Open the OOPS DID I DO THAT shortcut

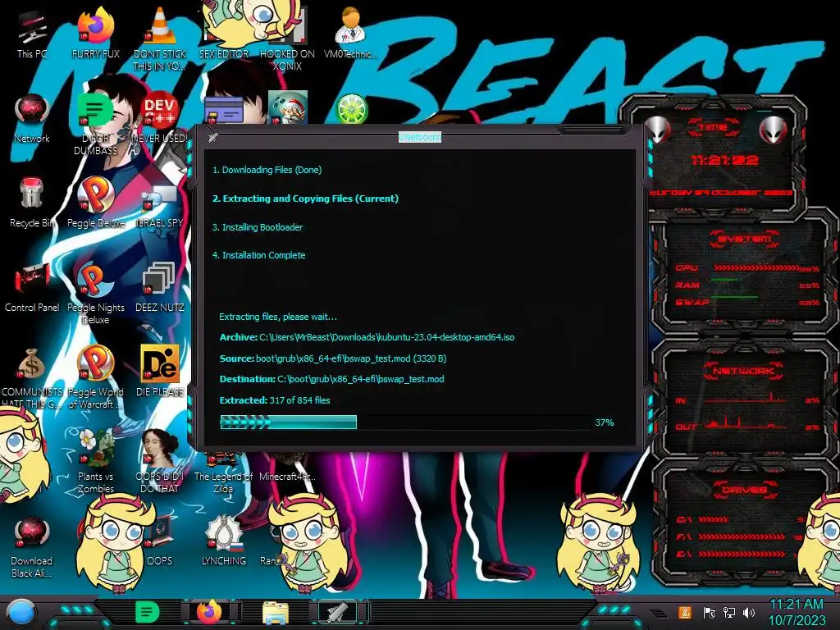click(x=160, y=462)
